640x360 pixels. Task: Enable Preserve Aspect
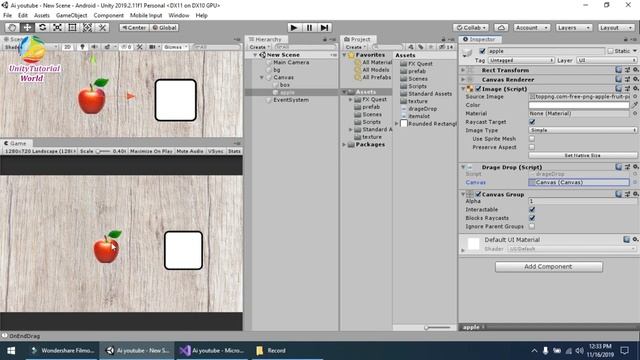pos(532,147)
